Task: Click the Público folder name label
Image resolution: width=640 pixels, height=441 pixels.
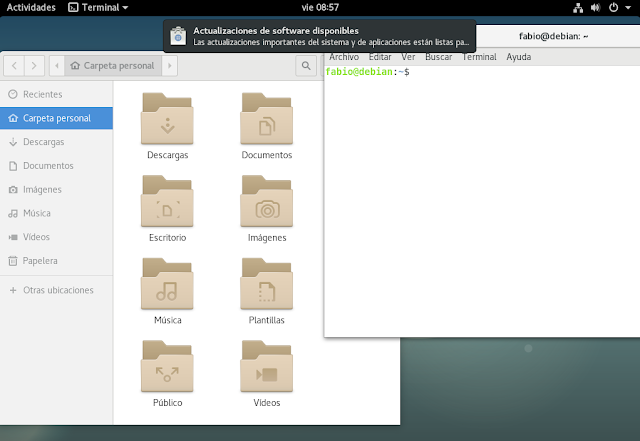Action: [x=167, y=403]
